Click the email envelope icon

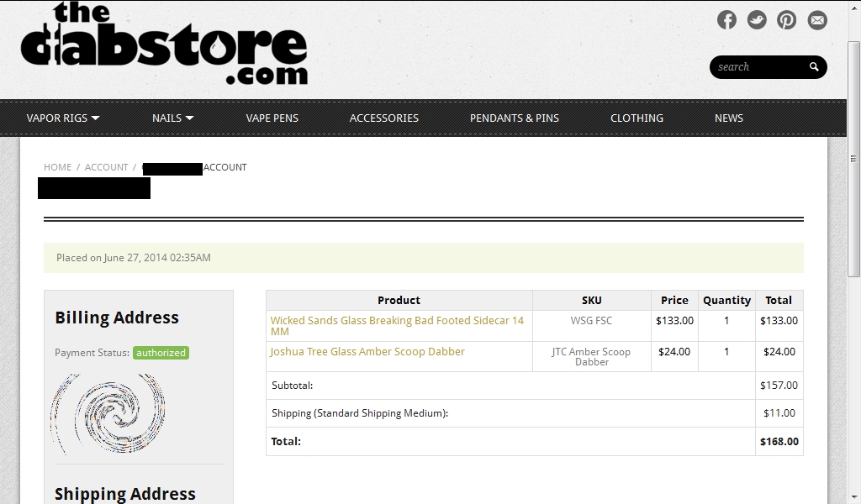pos(817,20)
